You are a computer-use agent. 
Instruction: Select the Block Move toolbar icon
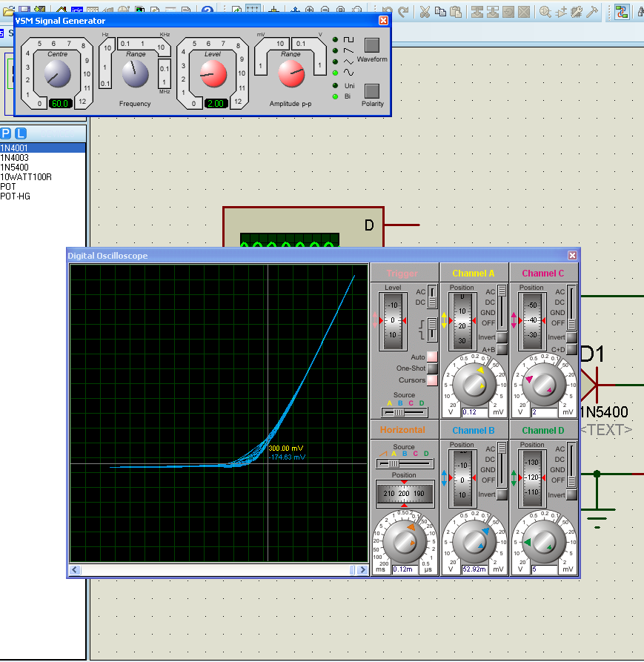click(x=493, y=11)
